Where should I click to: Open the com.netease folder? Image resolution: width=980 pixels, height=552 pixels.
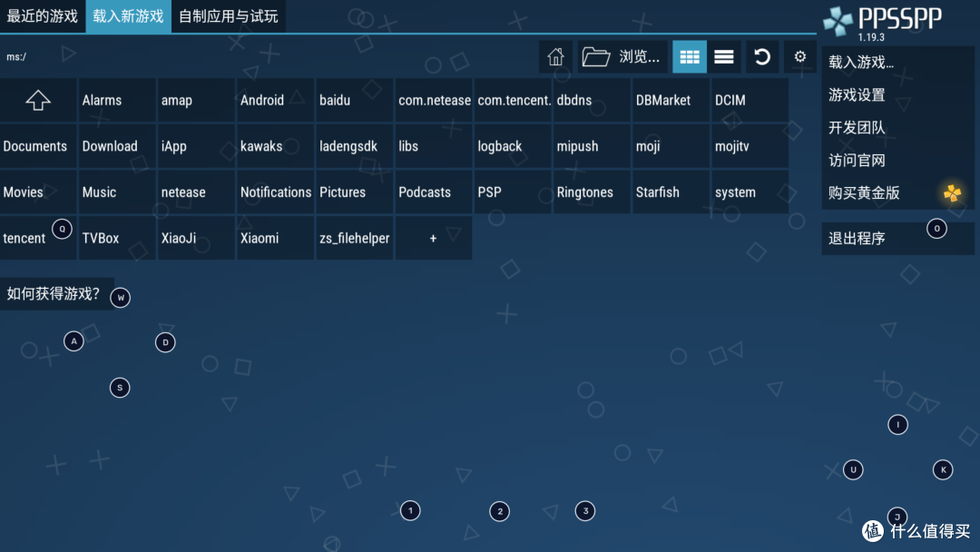pyautogui.click(x=434, y=100)
